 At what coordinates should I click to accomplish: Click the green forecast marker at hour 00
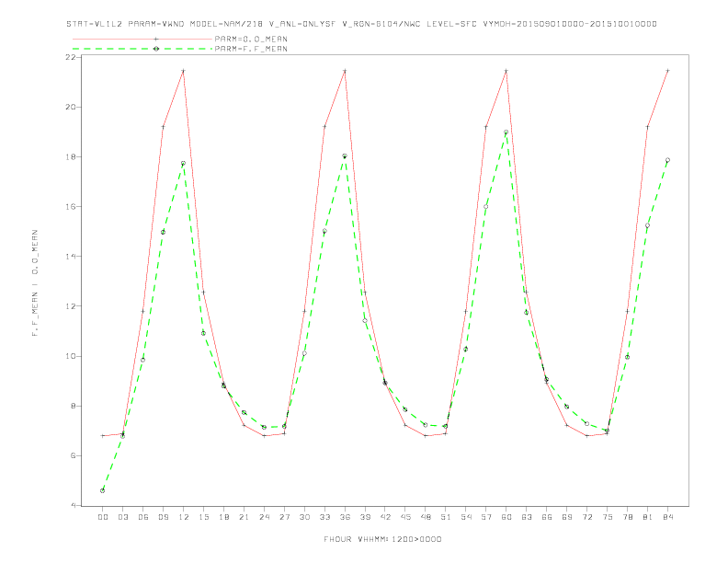pos(103,490)
